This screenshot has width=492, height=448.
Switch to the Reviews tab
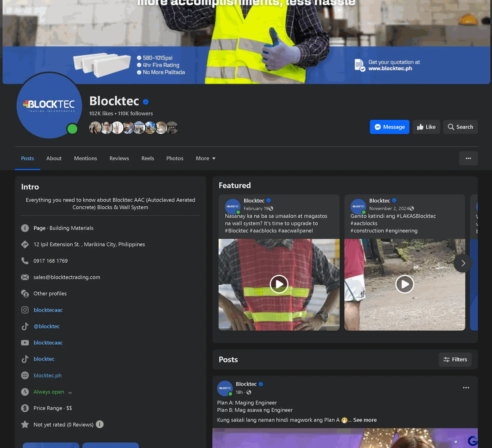(119, 158)
